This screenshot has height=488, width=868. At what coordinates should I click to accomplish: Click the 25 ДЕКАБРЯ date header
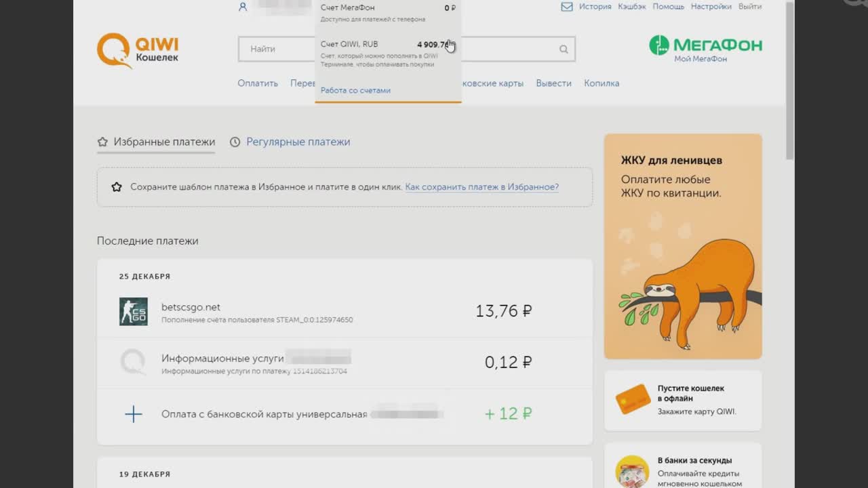tap(144, 277)
